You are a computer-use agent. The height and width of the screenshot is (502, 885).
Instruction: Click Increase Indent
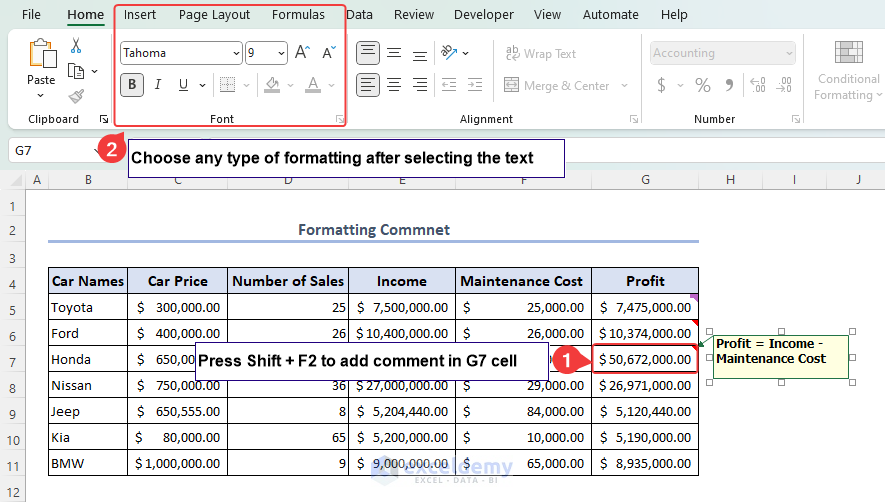pyautogui.click(x=475, y=85)
